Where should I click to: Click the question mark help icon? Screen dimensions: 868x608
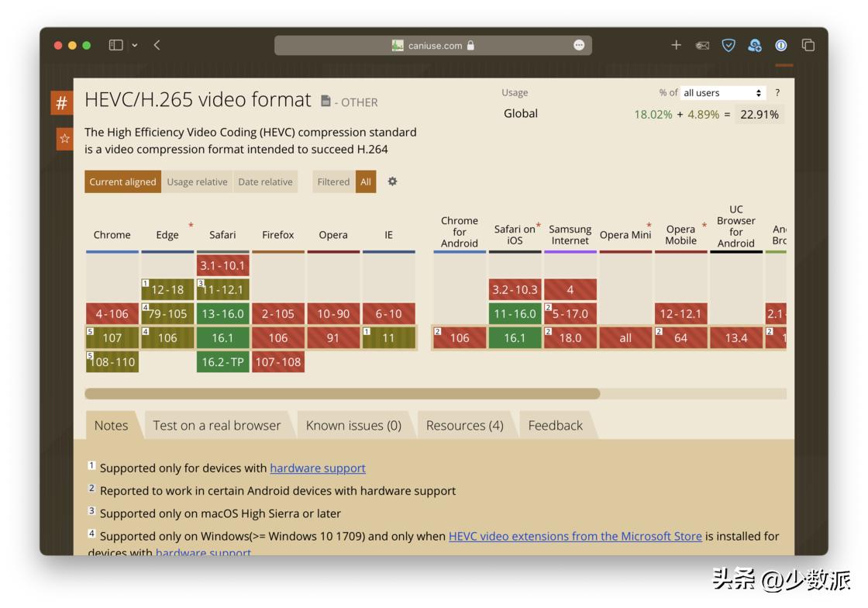pyautogui.click(x=777, y=92)
